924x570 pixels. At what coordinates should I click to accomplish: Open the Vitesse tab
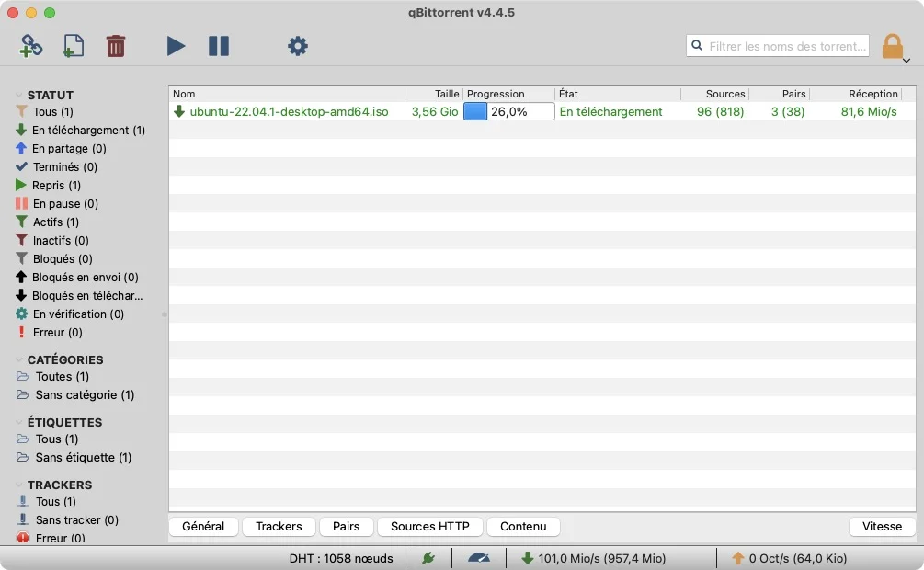click(882, 527)
